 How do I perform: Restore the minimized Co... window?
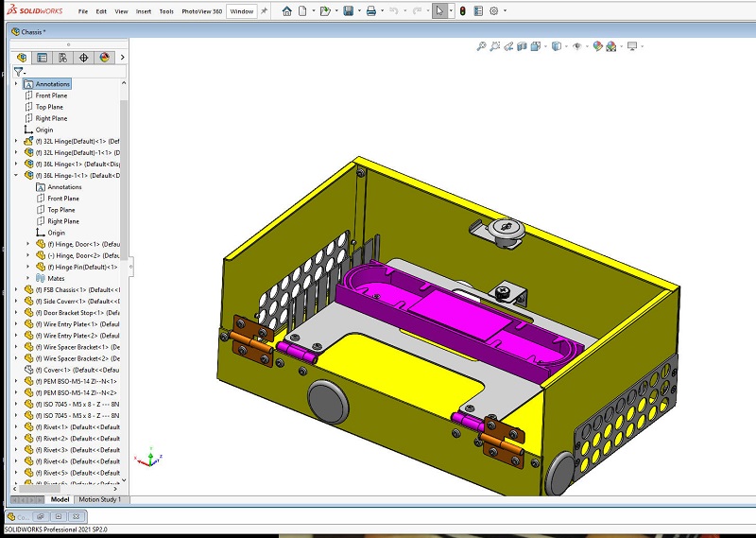point(41,517)
